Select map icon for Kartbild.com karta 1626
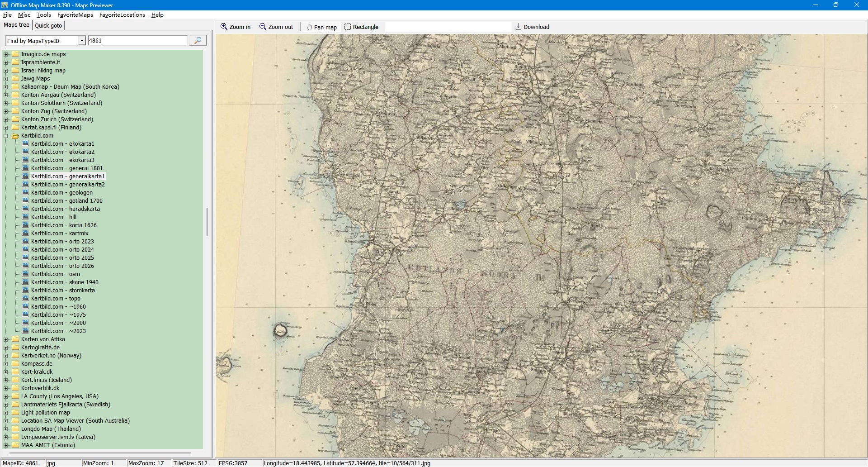Screen dimensions: 868x467 point(25,225)
